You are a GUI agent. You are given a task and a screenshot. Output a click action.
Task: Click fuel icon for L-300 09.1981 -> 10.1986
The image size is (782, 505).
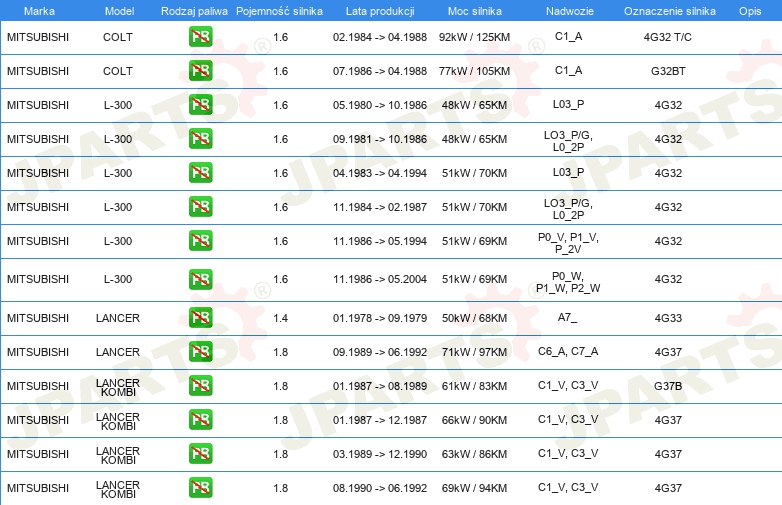tap(200, 139)
